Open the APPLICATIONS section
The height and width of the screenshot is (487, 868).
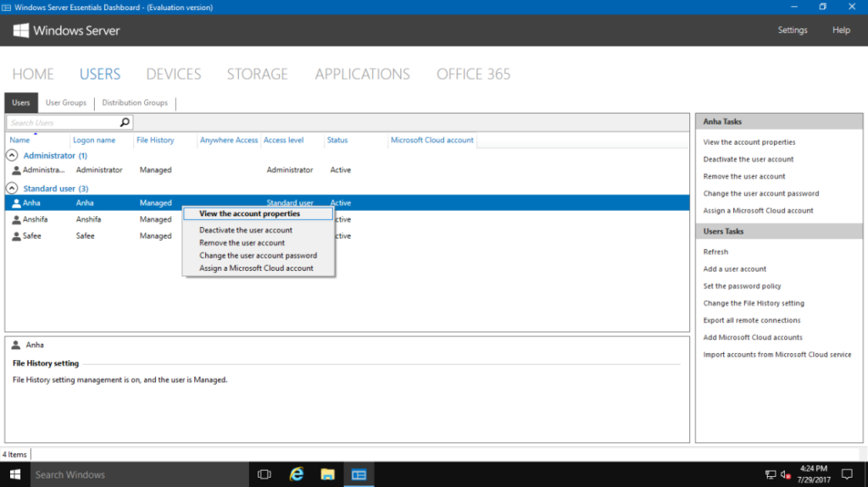[x=363, y=75]
